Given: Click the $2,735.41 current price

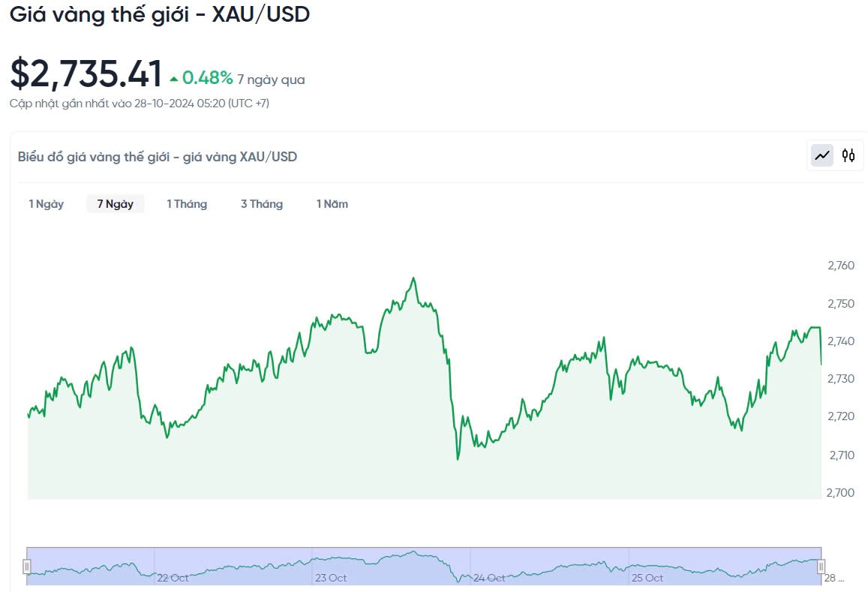Looking at the screenshot, I should (86, 74).
